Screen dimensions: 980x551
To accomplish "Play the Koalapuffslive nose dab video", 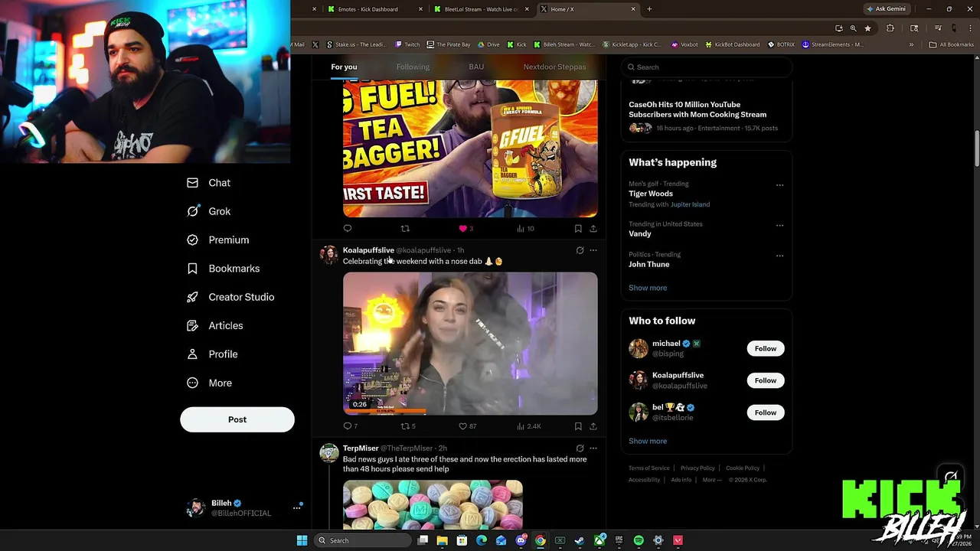I will coord(470,344).
